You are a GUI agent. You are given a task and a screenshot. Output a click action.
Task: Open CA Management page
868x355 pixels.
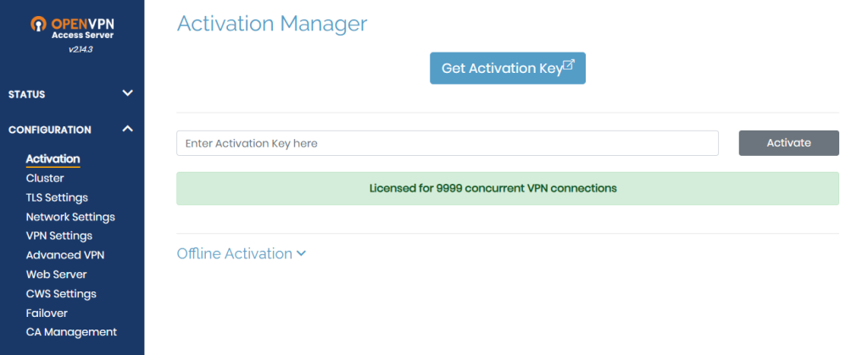coord(71,332)
